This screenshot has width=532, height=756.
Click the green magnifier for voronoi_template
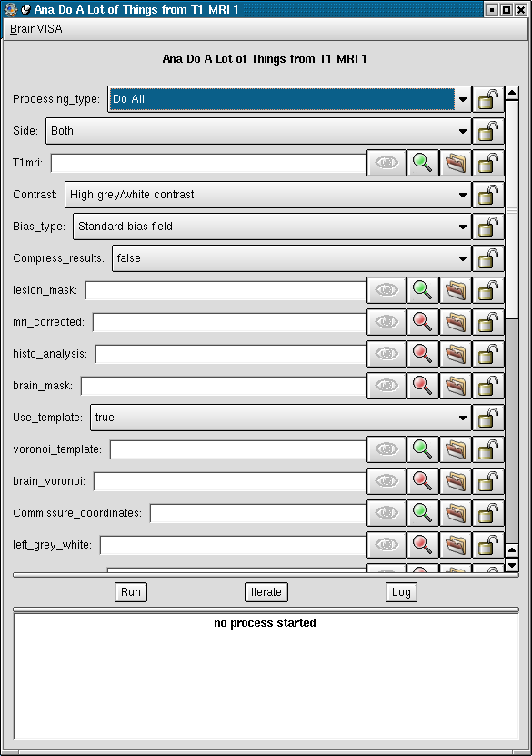[423, 449]
